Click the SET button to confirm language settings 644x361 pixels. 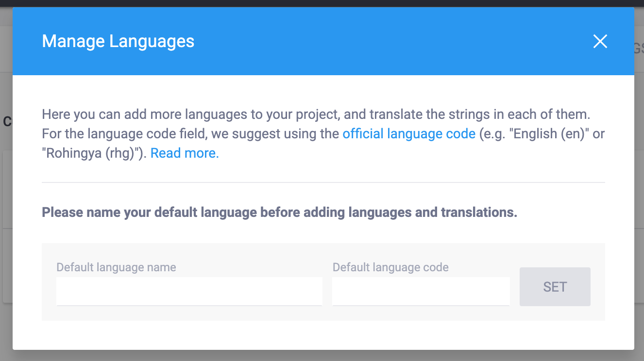pyautogui.click(x=555, y=286)
